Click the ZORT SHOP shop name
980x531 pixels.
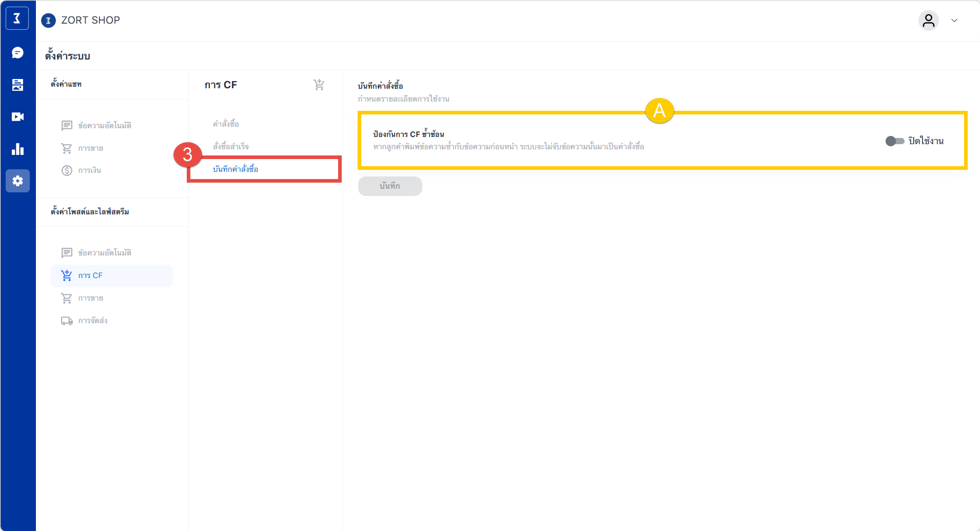[90, 20]
